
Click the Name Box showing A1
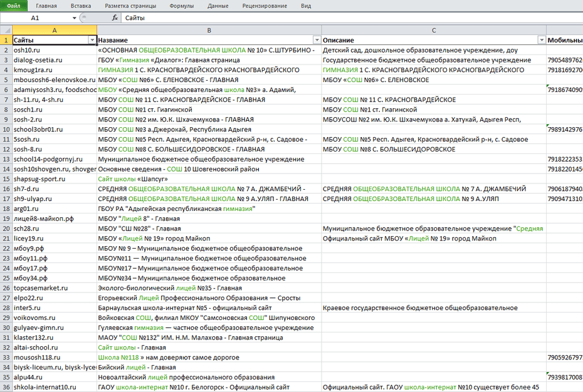(x=38, y=18)
